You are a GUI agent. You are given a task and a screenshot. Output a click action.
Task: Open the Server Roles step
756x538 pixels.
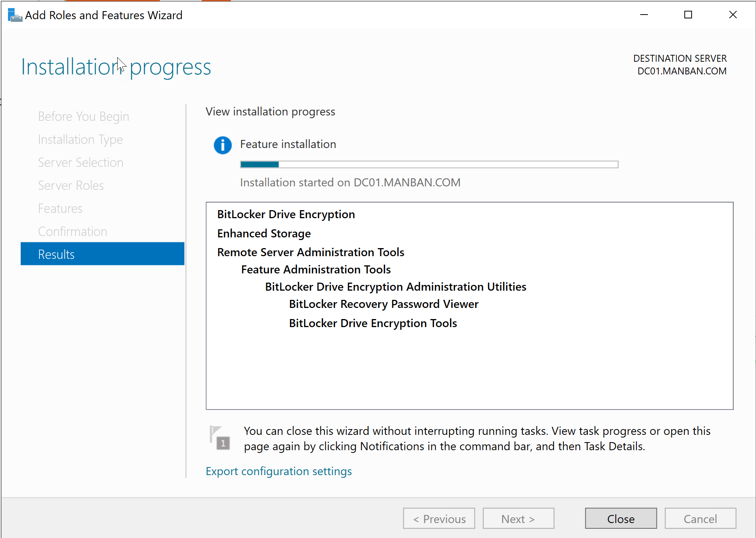click(x=71, y=185)
